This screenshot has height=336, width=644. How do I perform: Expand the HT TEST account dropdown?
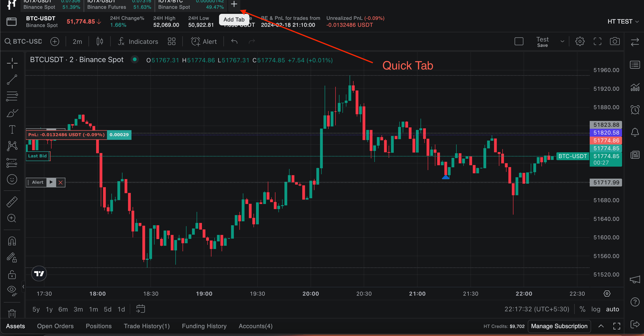[623, 21]
